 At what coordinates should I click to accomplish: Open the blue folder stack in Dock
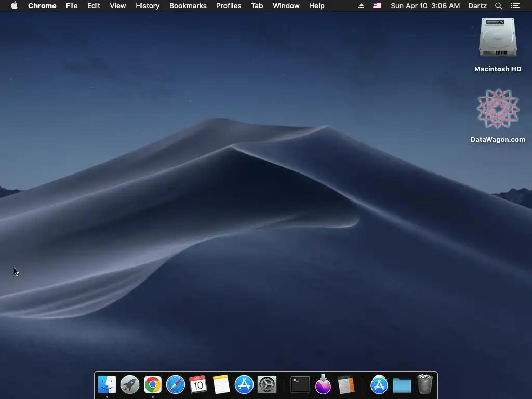click(402, 385)
